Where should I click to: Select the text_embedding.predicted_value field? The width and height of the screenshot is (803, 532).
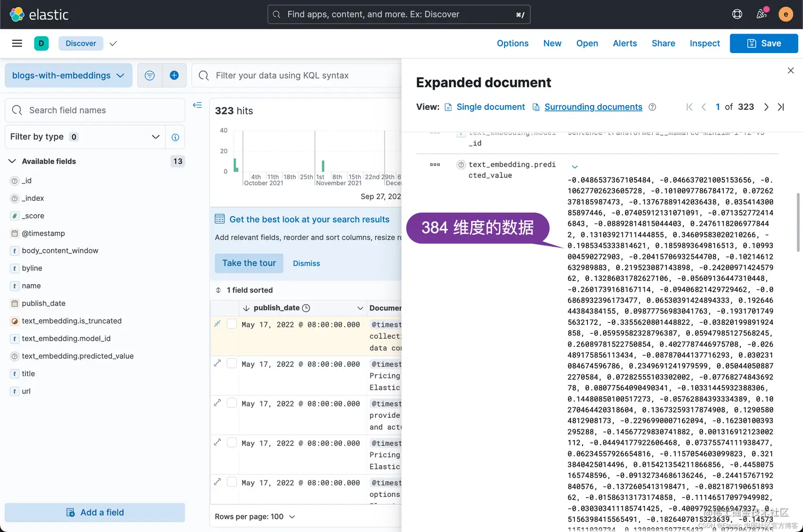78,356
